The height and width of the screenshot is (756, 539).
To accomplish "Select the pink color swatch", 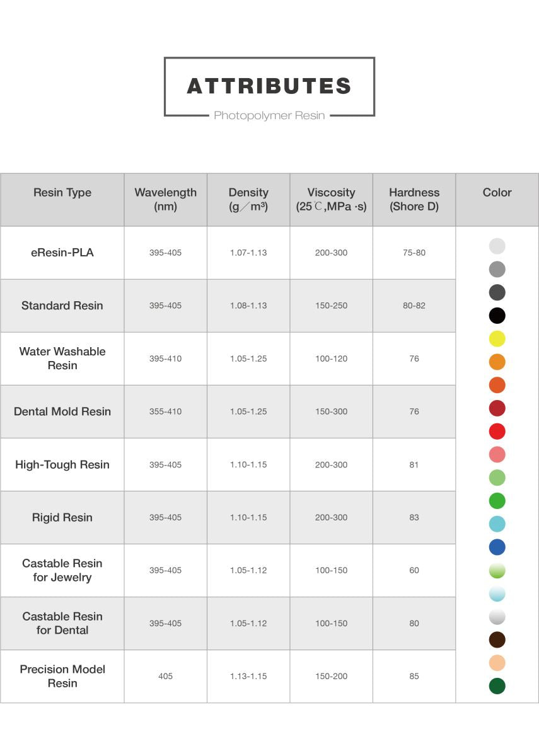I will pyautogui.click(x=497, y=454).
